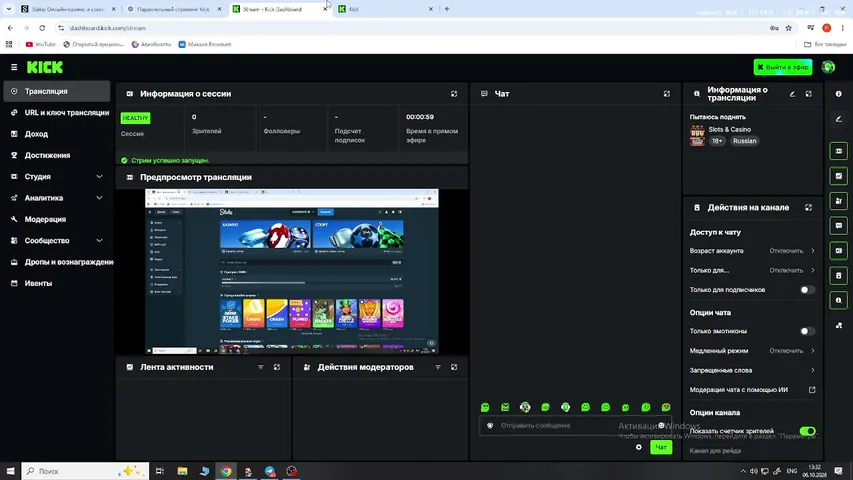Image resolution: width=853 pixels, height=480 pixels.
Task: Click the Kick logo
Action: coord(45,67)
